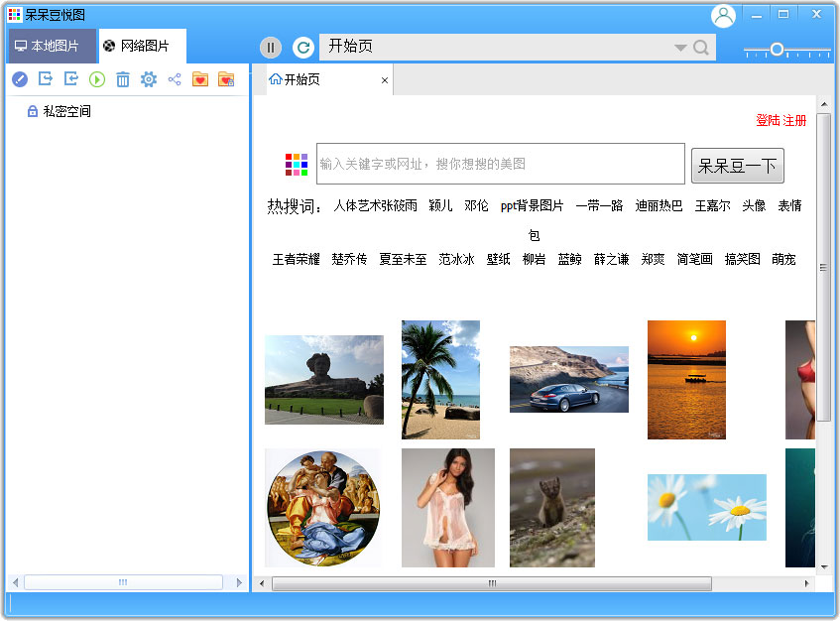Select 私密空间 in the left tree
The image size is (840, 621).
pos(59,111)
